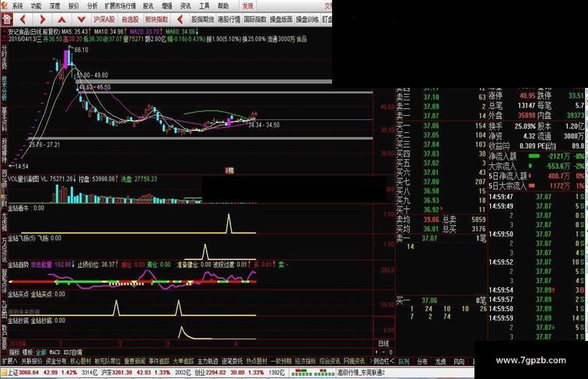Image resolution: width=588 pixels, height=379 pixels.
Task: Switch to the 龙虎榜 side tab
Action: click(x=4, y=222)
